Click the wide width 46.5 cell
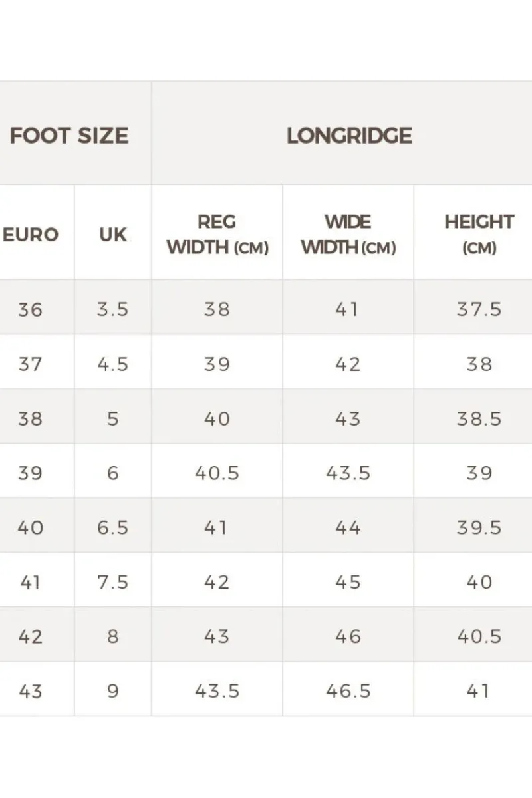 [x=348, y=691]
